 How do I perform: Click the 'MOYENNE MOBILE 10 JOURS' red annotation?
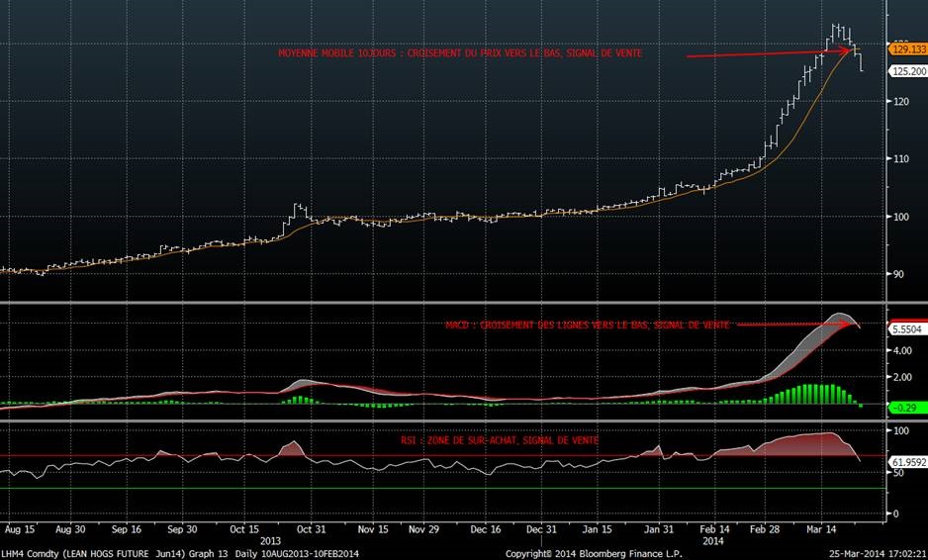(x=459, y=53)
